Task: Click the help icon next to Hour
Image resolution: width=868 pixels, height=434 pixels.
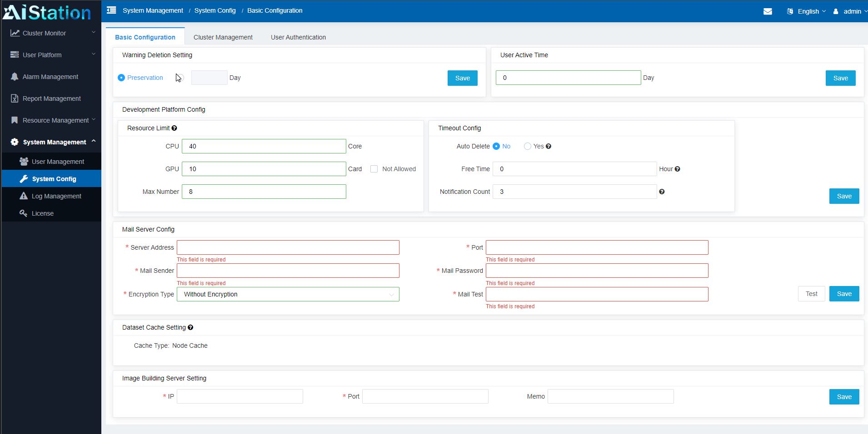Action: [x=677, y=169]
